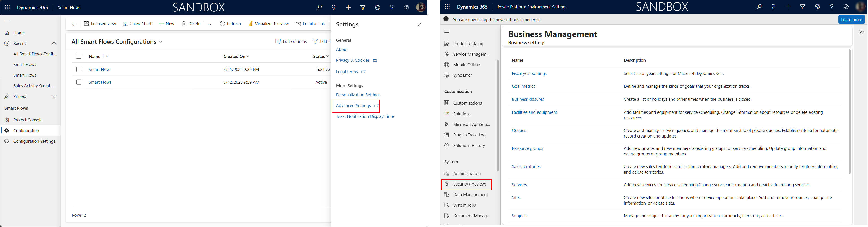Open the help icon in Environment Settings header

point(832,7)
